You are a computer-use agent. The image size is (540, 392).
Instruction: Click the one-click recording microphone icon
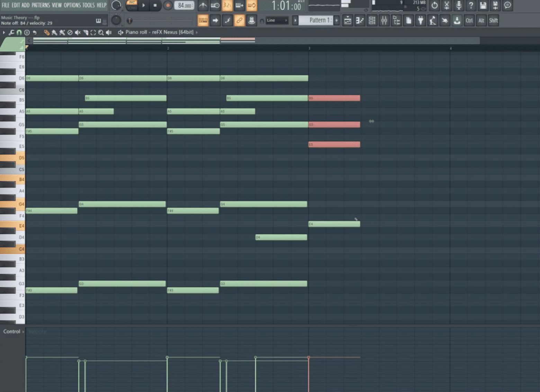(x=459, y=5)
